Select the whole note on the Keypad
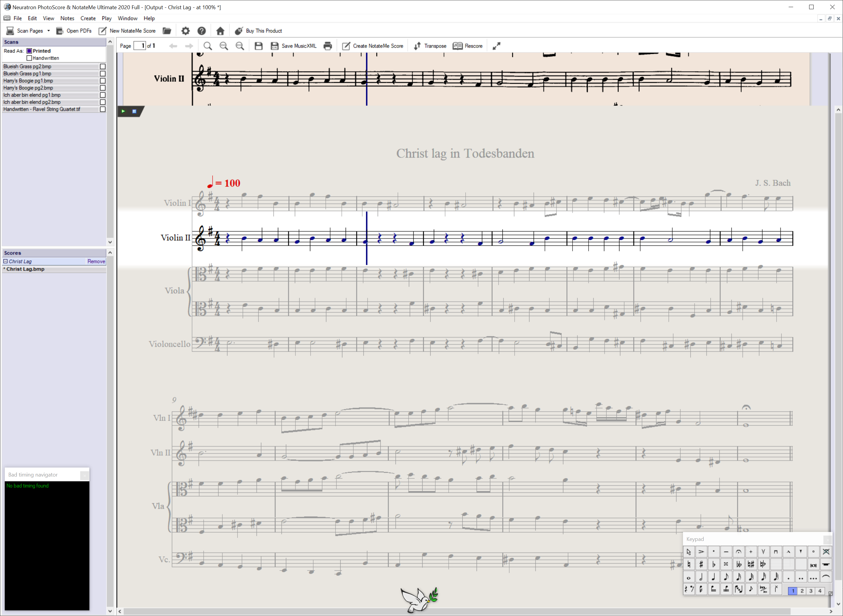 coord(689,577)
